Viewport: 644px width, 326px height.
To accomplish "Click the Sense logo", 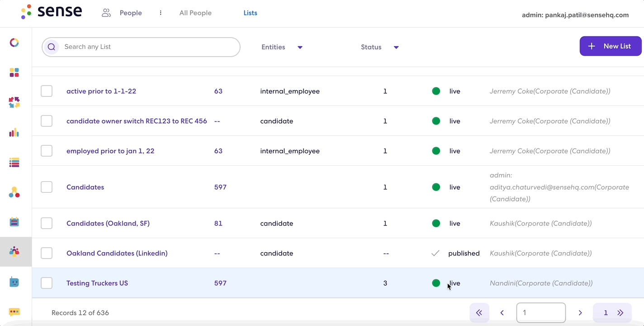I will point(52,12).
